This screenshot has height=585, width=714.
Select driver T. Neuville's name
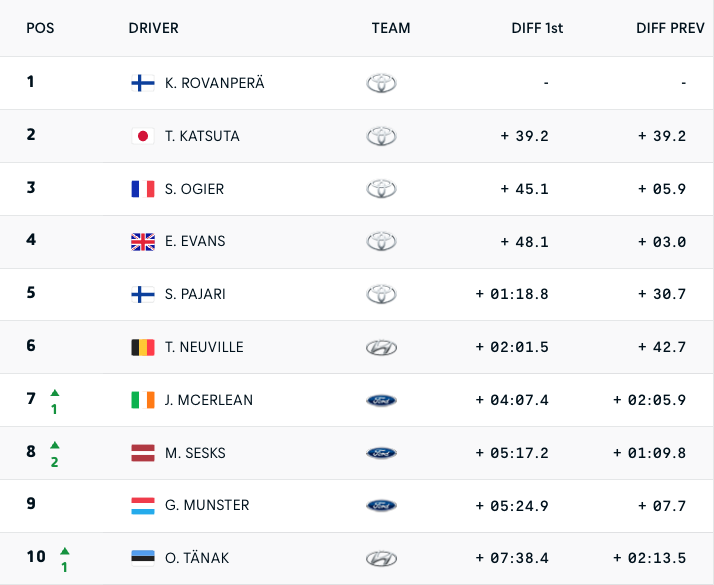click(x=204, y=347)
